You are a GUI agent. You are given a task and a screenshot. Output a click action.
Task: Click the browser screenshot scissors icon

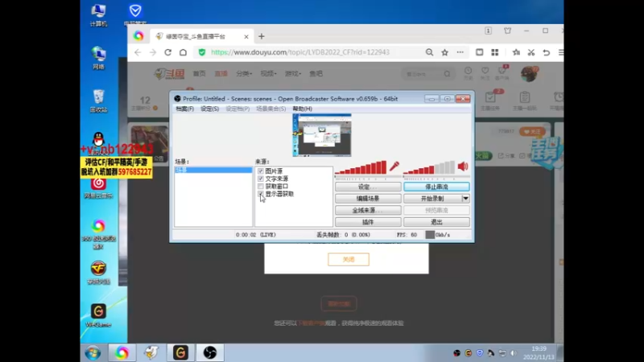tap(531, 52)
